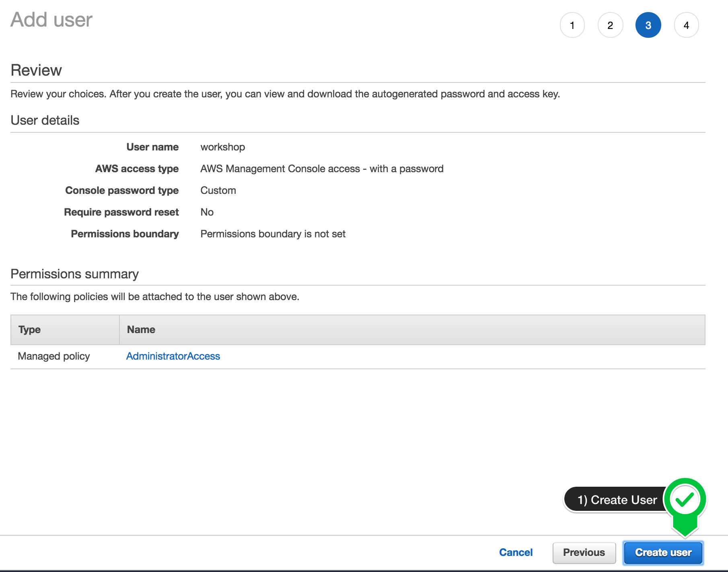Click step 4 circle in the wizard progress
This screenshot has height=572, width=728.
click(x=686, y=25)
